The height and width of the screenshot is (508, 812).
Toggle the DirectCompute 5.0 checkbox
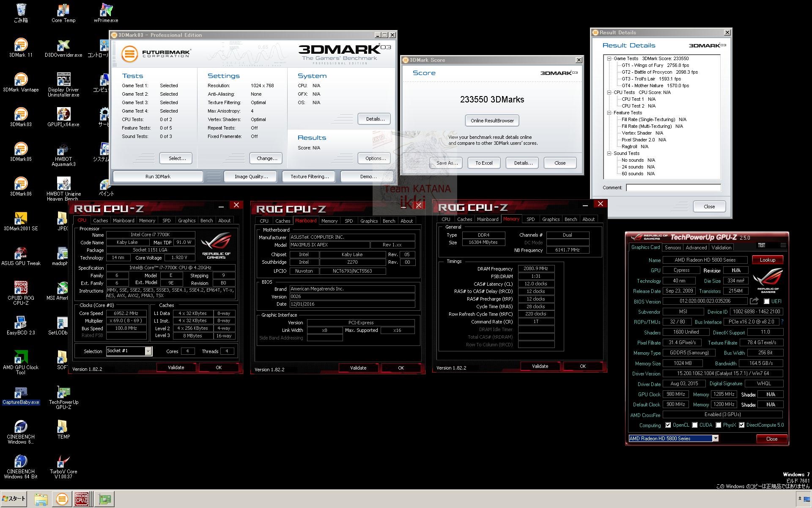741,425
